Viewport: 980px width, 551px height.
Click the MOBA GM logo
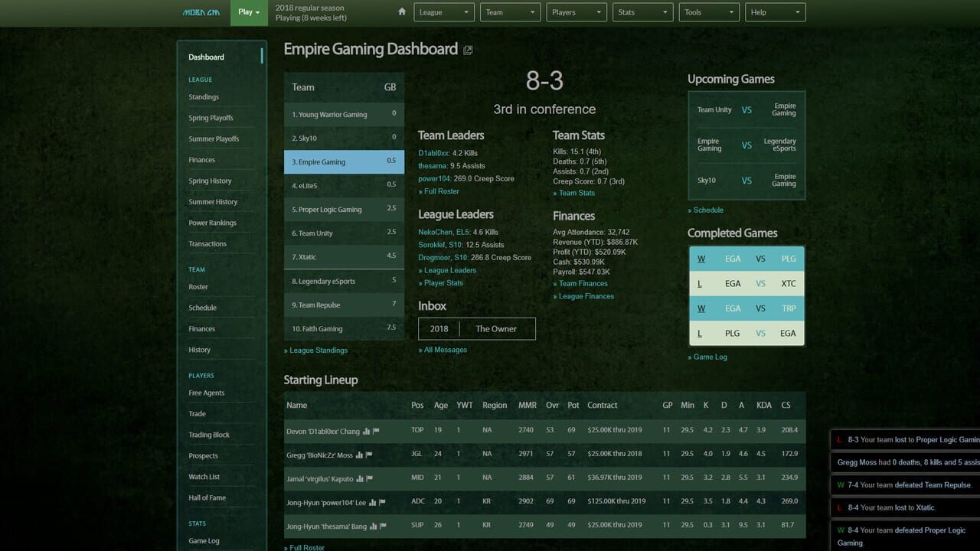(x=201, y=12)
